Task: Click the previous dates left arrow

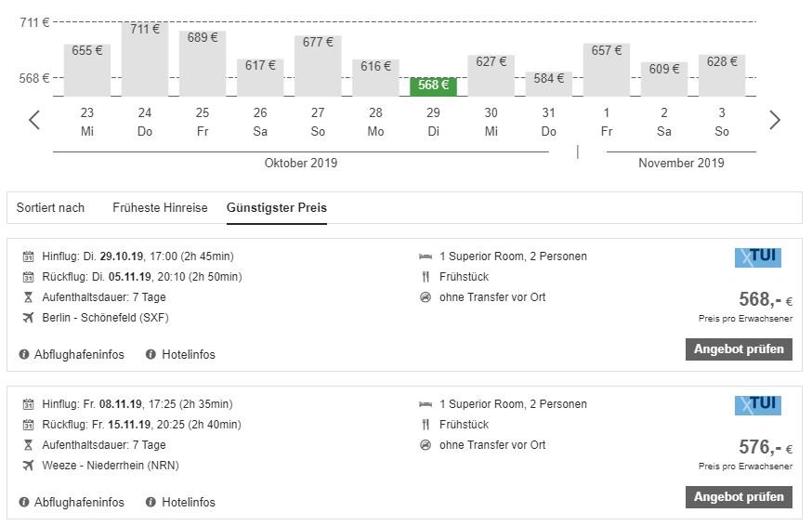Action: tap(34, 120)
